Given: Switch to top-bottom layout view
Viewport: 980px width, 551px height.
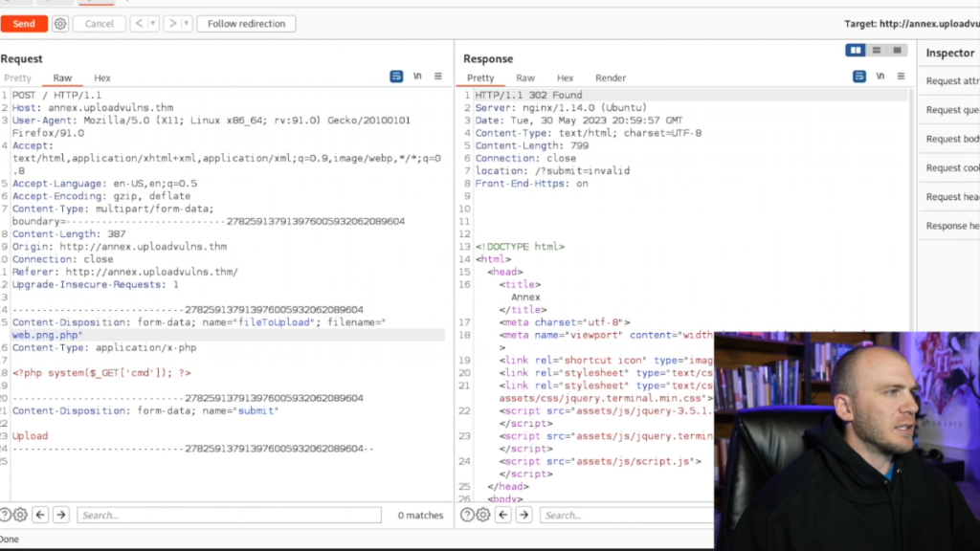Looking at the screenshot, I should (877, 51).
